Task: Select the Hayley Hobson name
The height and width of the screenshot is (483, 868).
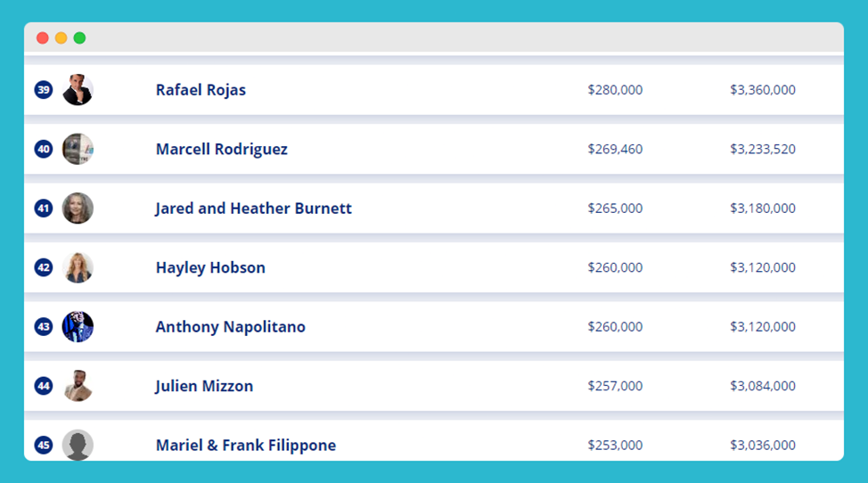Action: (210, 267)
